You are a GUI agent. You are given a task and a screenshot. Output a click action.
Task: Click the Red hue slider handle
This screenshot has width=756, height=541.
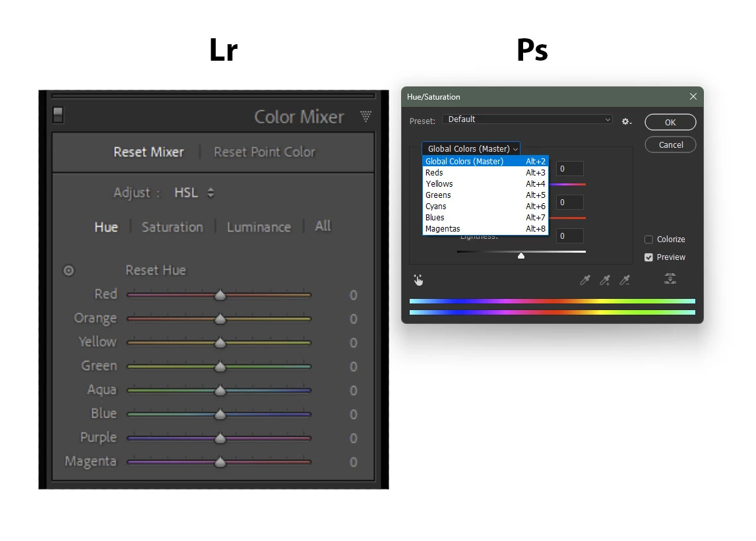220,295
